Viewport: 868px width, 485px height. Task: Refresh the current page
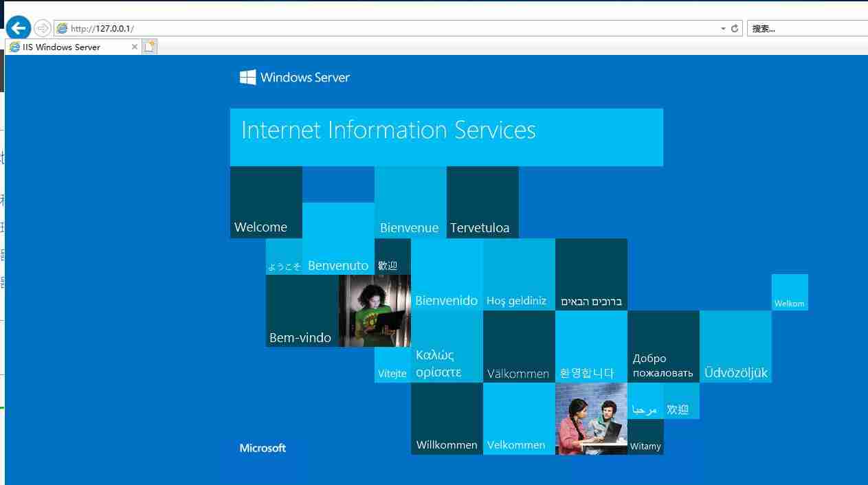coord(735,28)
